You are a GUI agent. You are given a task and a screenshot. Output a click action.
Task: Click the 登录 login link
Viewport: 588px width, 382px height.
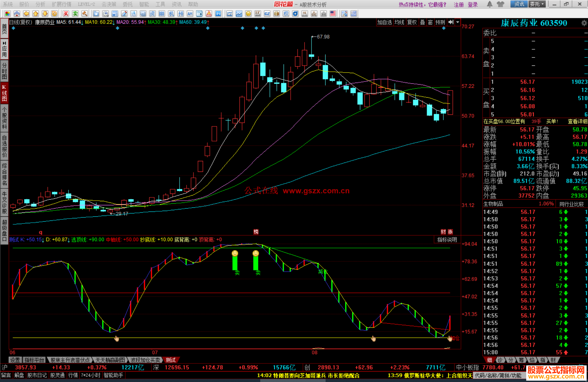[473, 5]
